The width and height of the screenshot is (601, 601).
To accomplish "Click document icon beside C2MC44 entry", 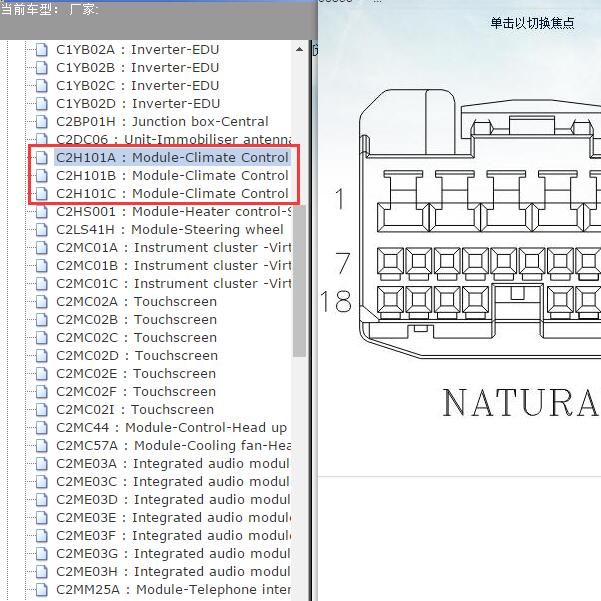I will click(x=41, y=428).
